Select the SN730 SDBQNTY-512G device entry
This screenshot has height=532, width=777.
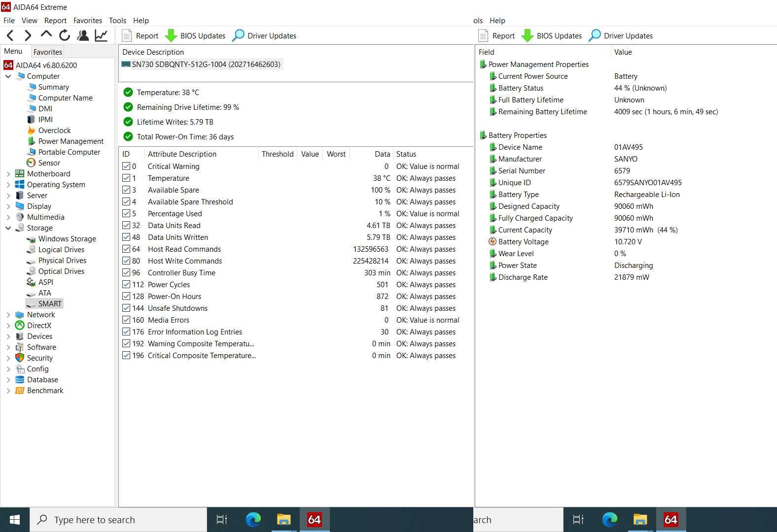click(x=201, y=65)
